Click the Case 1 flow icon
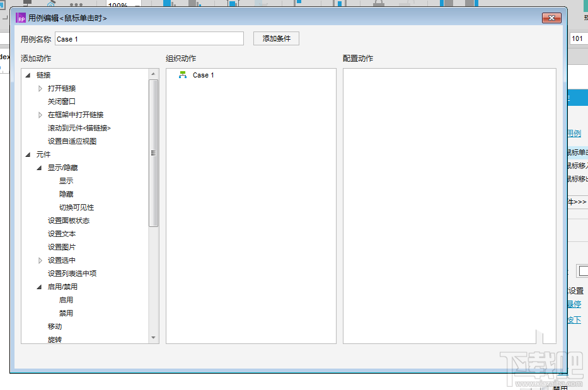Image resolution: width=588 pixels, height=390 pixels. [x=183, y=75]
